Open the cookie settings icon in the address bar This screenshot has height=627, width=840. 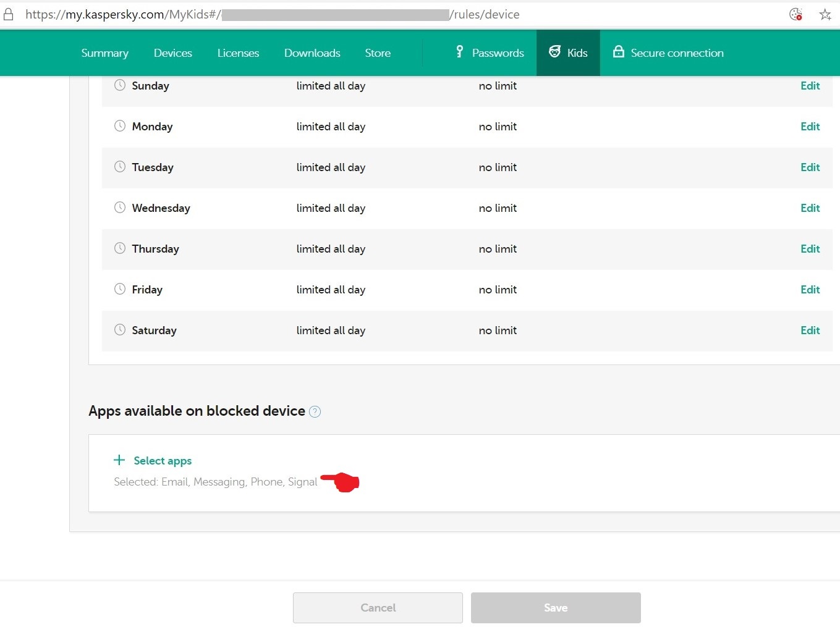795,14
